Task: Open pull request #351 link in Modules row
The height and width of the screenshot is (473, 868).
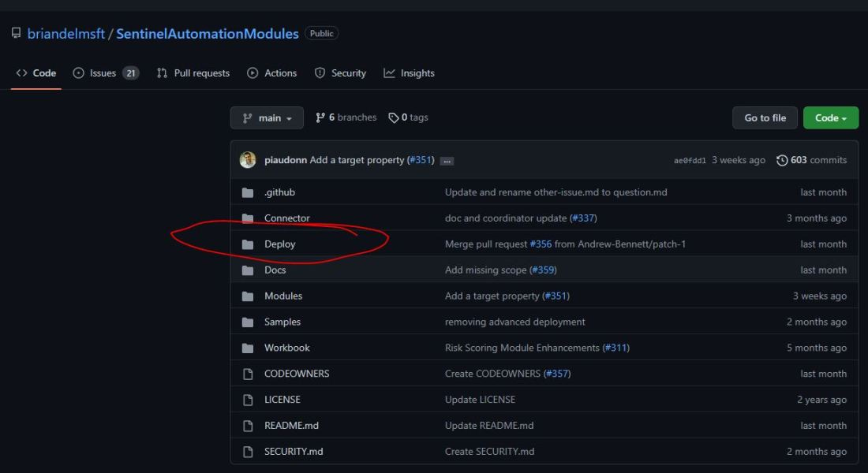Action: [x=556, y=296]
